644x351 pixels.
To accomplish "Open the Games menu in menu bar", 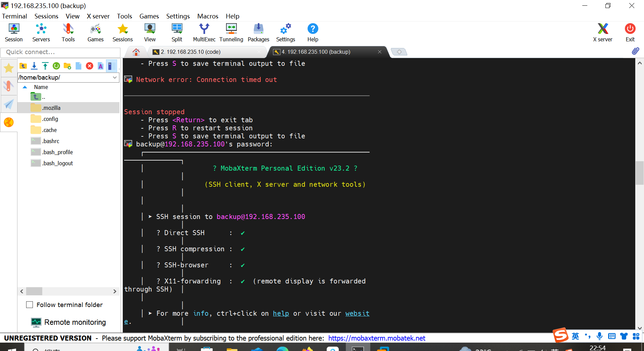I will point(149,16).
